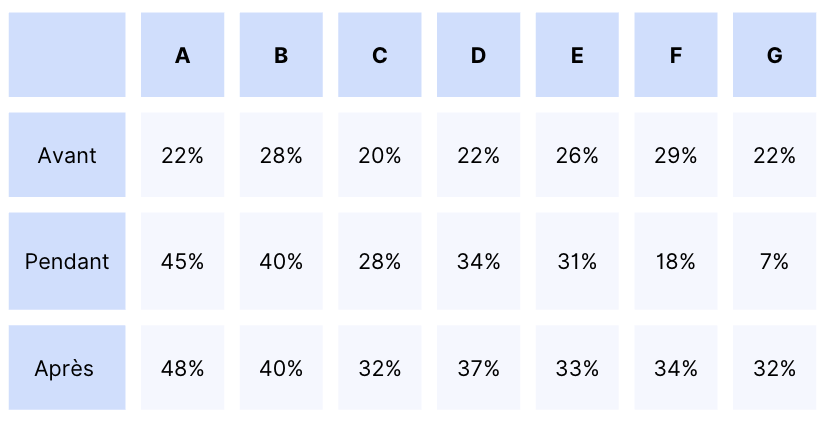Click the empty top-left header cell
The image size is (836, 428).
click(x=67, y=55)
